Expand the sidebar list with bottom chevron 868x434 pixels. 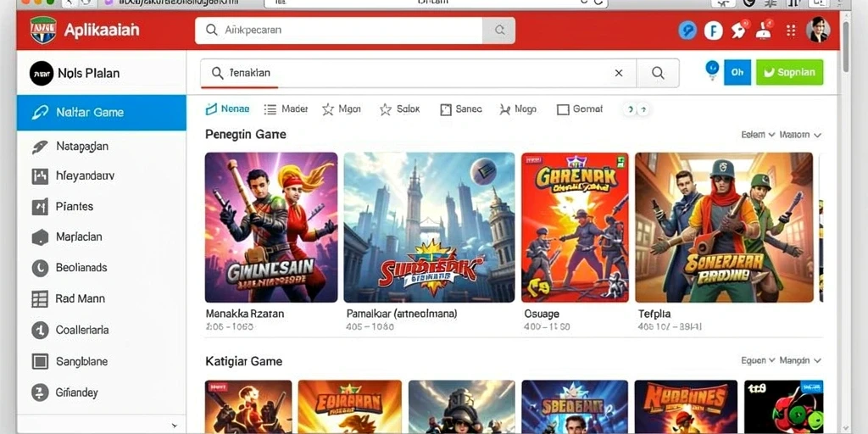[x=175, y=423]
